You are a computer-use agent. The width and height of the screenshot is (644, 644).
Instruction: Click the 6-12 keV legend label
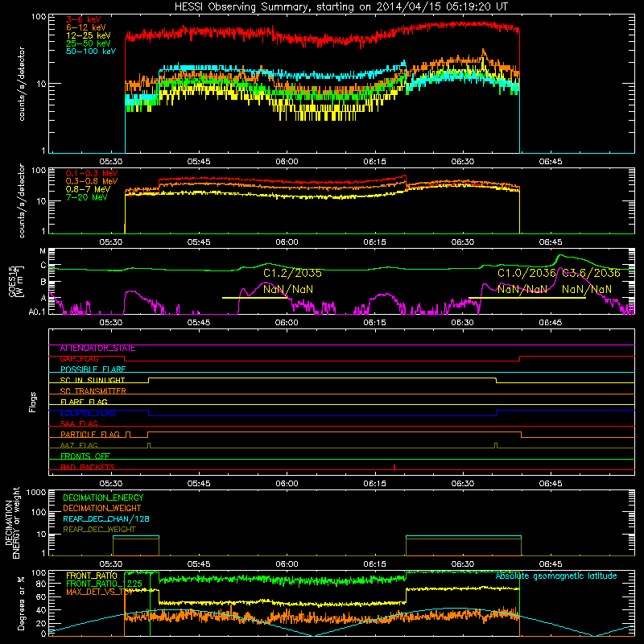click(86, 27)
